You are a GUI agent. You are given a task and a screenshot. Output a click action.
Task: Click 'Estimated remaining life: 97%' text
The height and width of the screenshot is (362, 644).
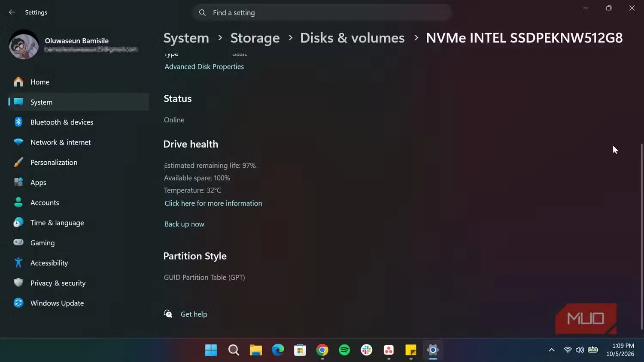point(210,166)
